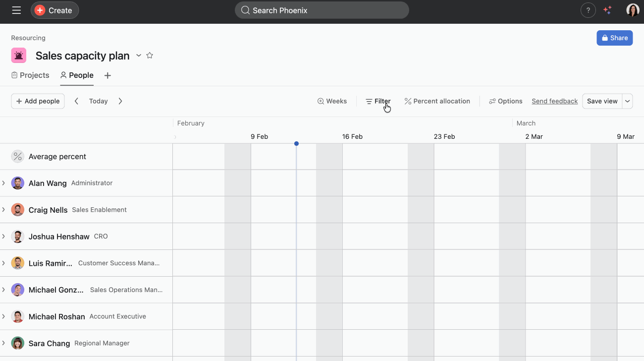Screen dimensions: 644x361
Task: Expand Sara Chang's row
Action: 3,343
